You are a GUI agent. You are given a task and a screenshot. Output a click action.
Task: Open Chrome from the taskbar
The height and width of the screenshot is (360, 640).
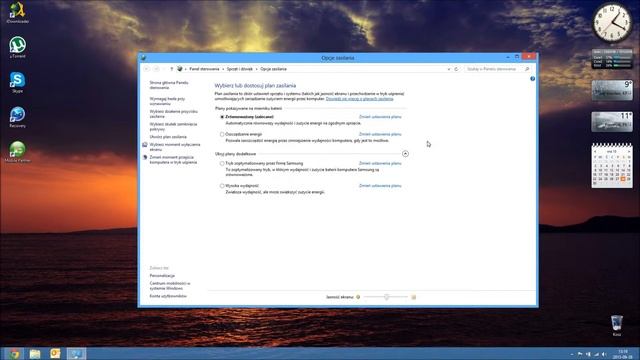tap(14, 353)
